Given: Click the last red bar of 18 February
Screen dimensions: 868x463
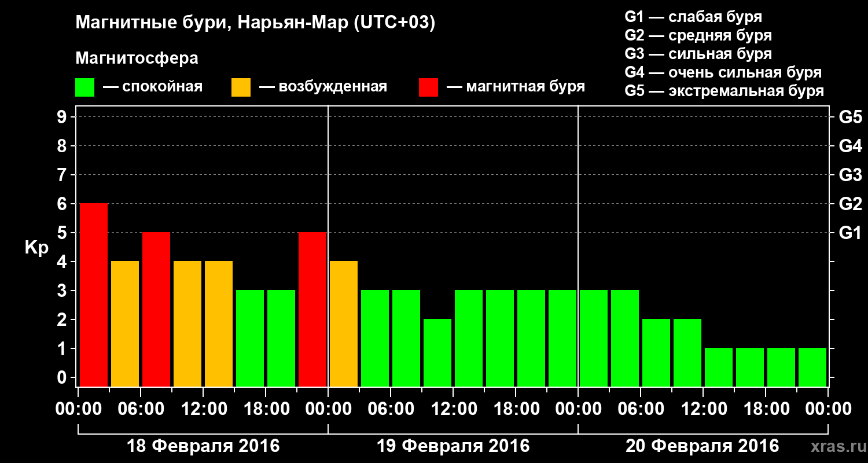Looking at the screenshot, I should pyautogui.click(x=312, y=309).
